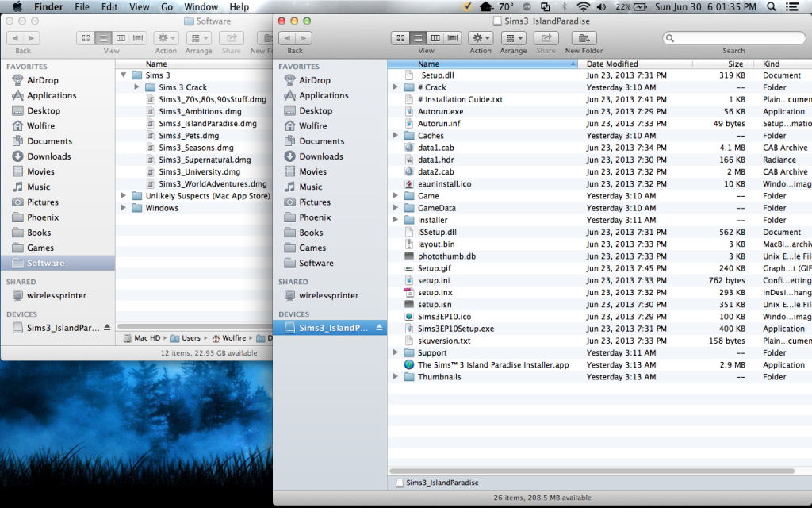This screenshot has width=812, height=508.
Task: Click the search field in front window
Action: tap(733, 38)
